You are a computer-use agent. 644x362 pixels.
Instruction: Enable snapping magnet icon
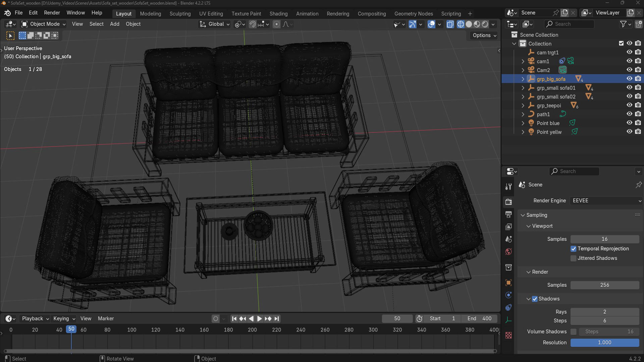253,24
